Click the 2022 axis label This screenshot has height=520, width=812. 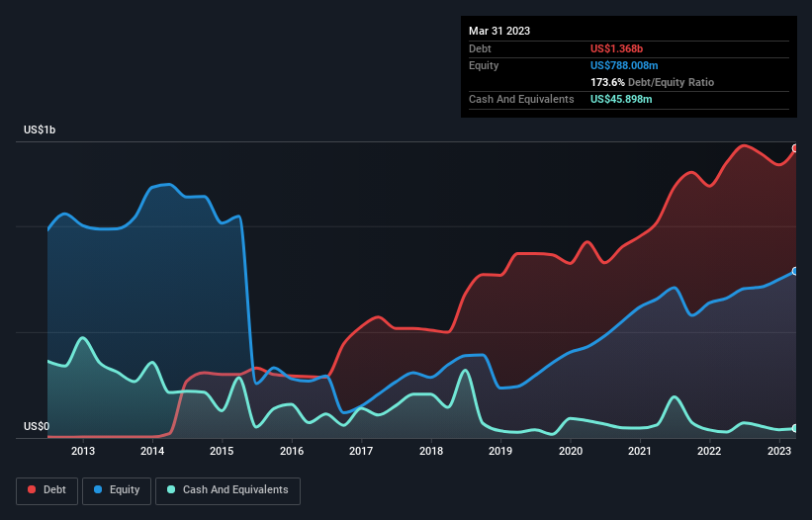pyautogui.click(x=709, y=451)
